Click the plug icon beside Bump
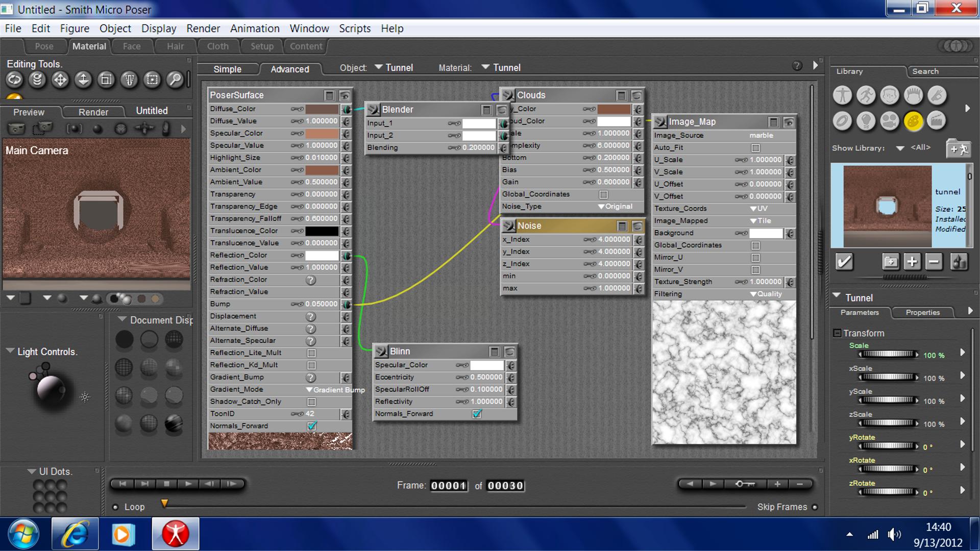The image size is (980, 551). click(x=347, y=304)
